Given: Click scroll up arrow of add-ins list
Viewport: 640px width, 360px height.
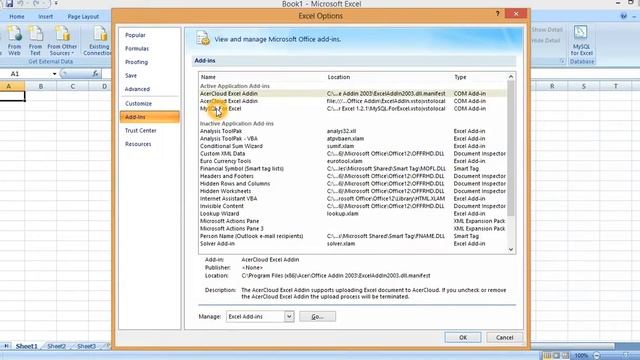Looking at the screenshot, I should click(x=511, y=77).
